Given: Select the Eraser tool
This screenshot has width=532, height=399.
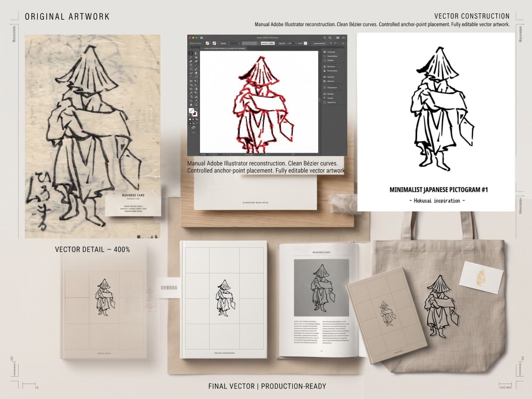Looking at the screenshot, I should click(x=196, y=73).
